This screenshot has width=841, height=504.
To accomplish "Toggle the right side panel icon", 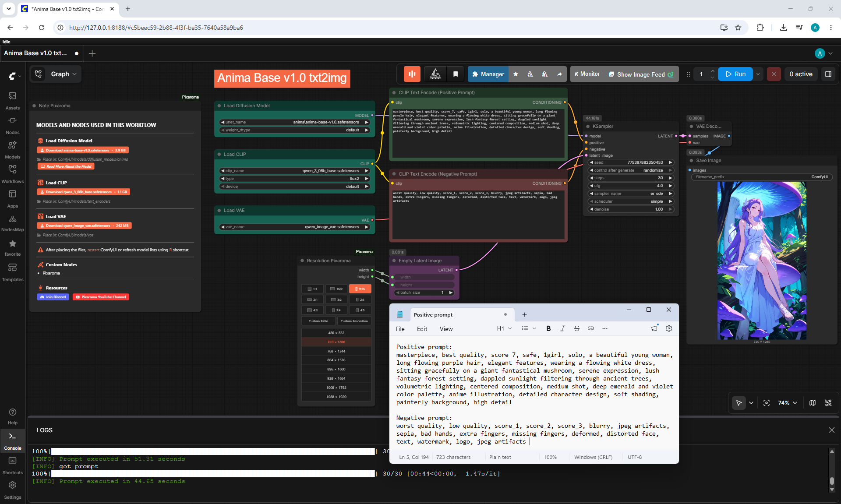I will (x=828, y=74).
